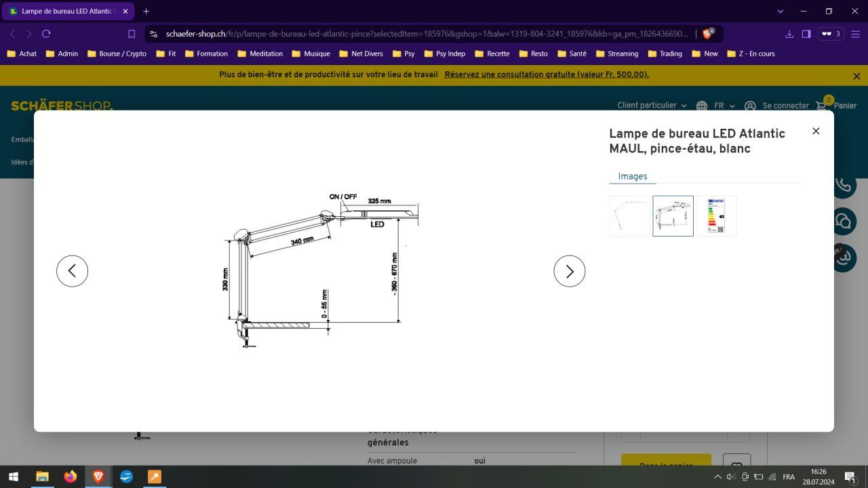
Task: Switch to Brave in the taskbar
Action: click(x=98, y=477)
